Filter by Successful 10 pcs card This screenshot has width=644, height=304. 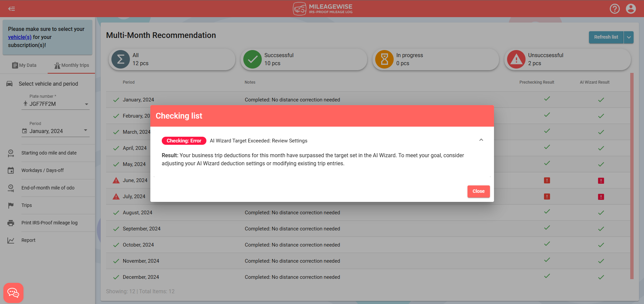(x=304, y=59)
